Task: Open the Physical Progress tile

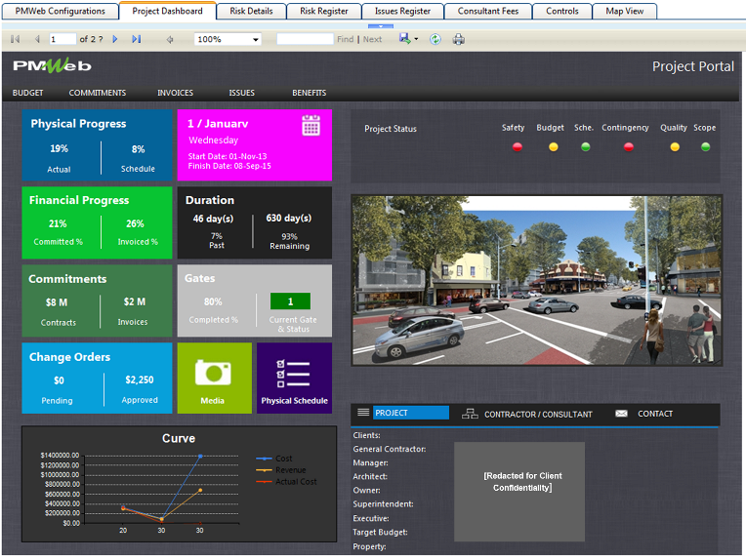Action: [97, 145]
